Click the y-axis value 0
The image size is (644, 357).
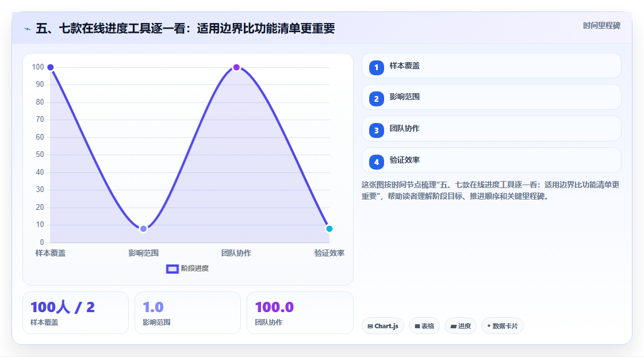[x=42, y=243]
